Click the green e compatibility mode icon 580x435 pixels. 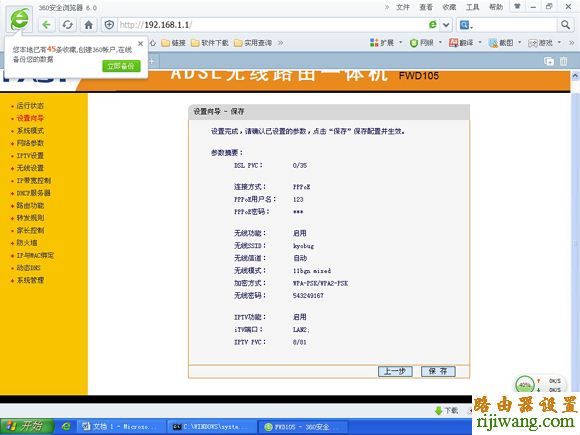point(432,25)
